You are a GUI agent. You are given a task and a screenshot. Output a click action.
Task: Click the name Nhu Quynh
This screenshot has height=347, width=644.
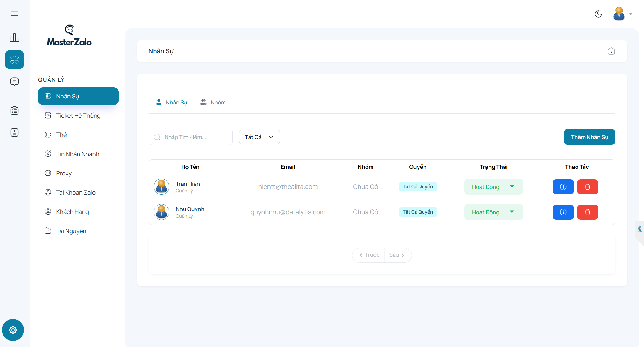[x=190, y=209]
